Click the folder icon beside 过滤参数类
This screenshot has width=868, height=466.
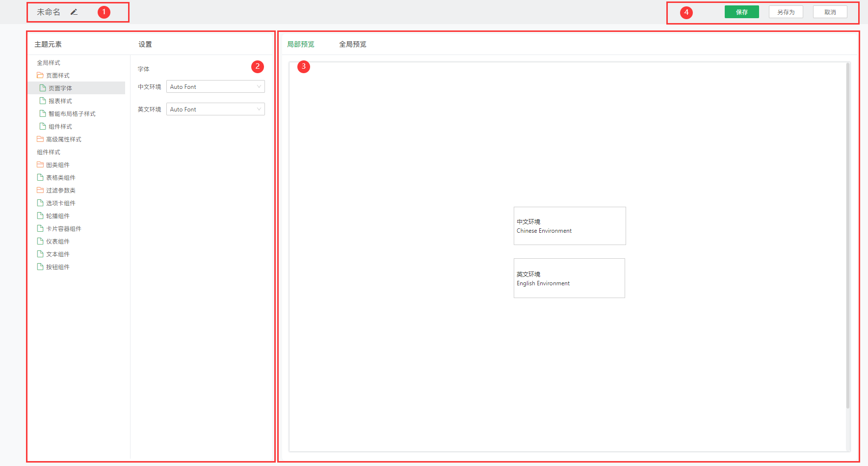point(40,191)
